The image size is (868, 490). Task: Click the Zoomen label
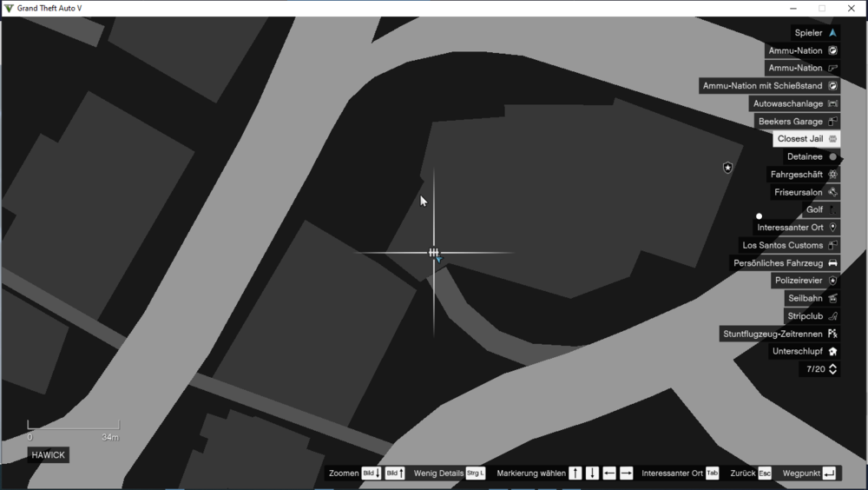click(x=344, y=473)
